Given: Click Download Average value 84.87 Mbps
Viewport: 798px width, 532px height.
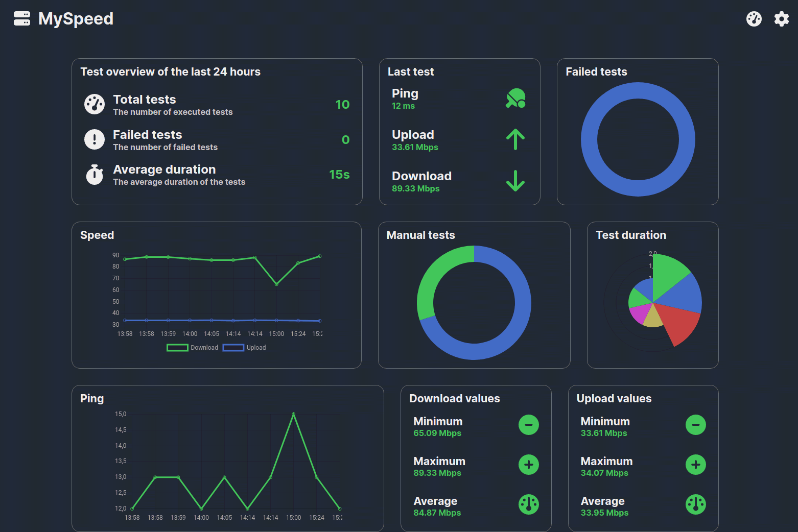Looking at the screenshot, I should pyautogui.click(x=437, y=513).
